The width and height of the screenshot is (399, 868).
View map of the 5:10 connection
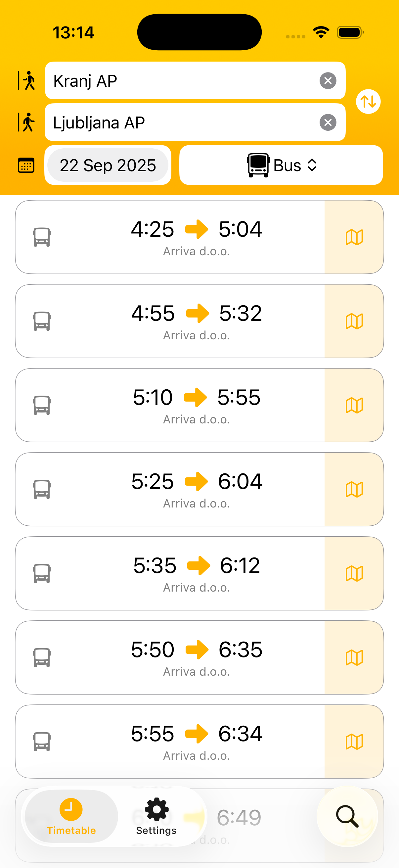(x=354, y=405)
